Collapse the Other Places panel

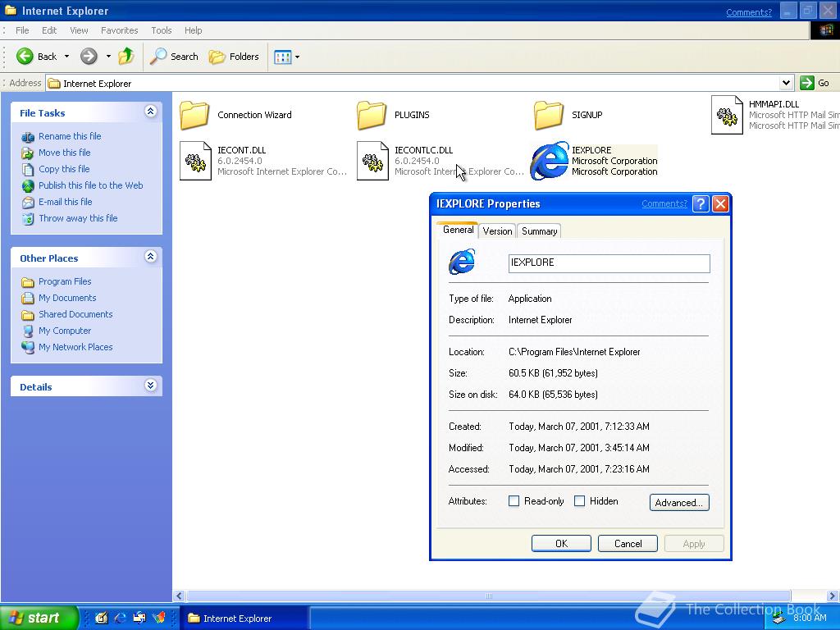[x=151, y=257]
